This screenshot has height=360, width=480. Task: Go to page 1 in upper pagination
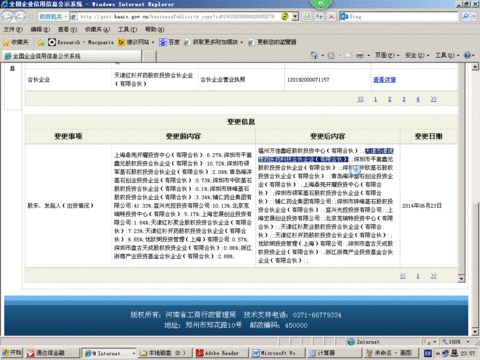tap(375, 99)
